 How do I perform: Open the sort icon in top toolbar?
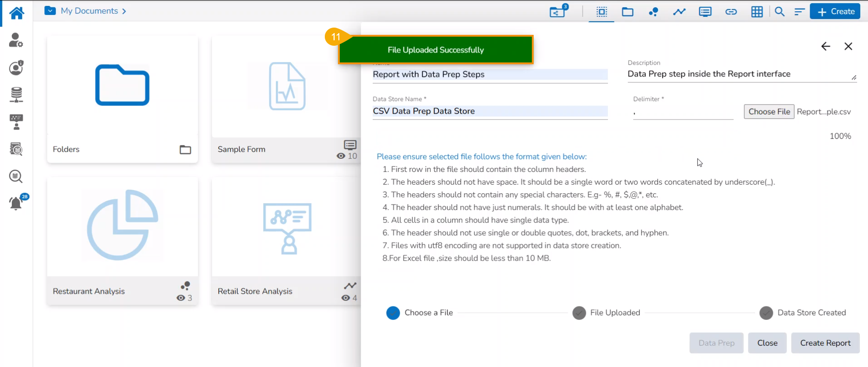(799, 12)
